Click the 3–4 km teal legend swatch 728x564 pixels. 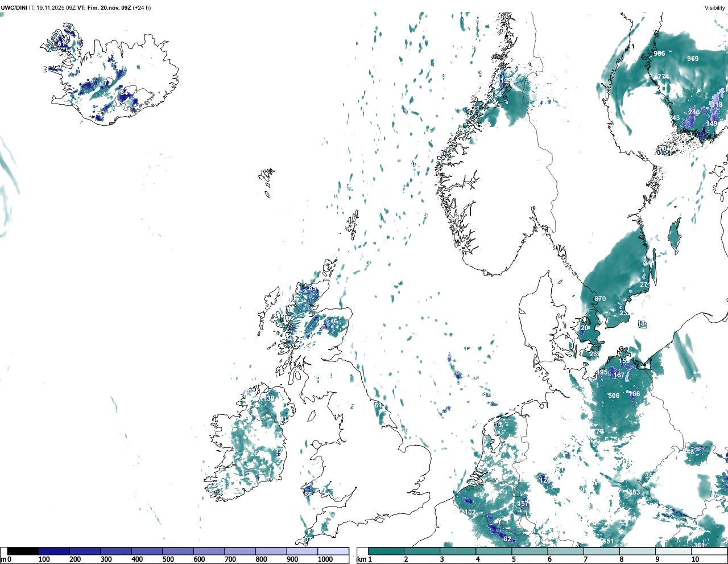point(458,551)
